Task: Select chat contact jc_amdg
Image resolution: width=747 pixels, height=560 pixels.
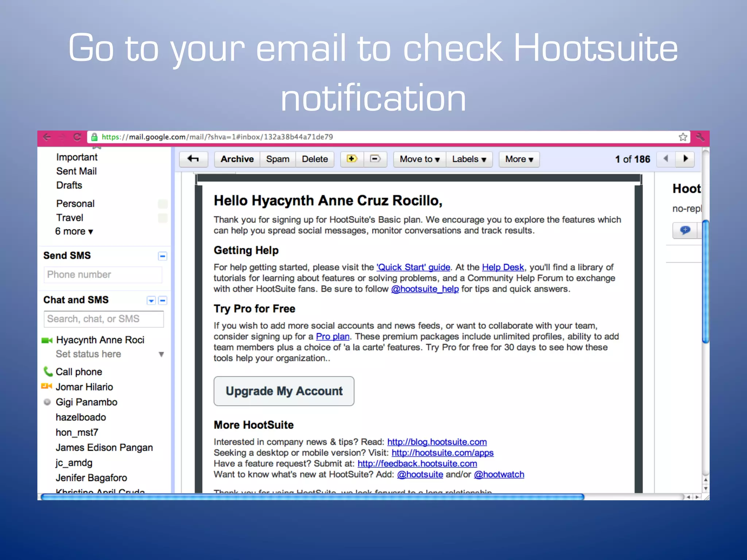Action: click(74, 463)
